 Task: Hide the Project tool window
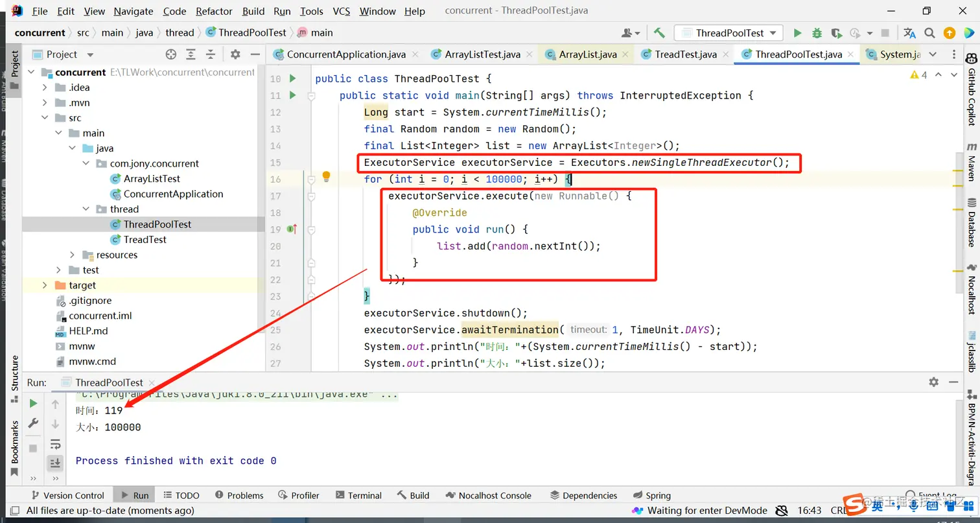pyautogui.click(x=255, y=54)
